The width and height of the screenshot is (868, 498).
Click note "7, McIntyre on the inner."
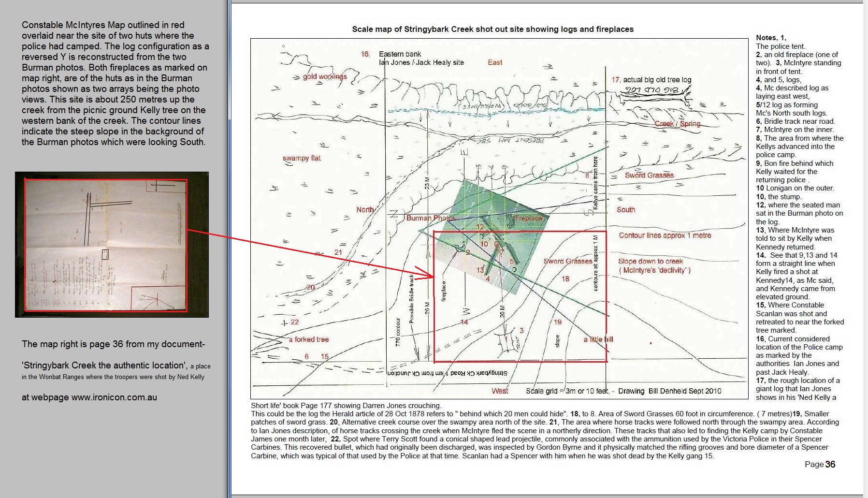[795, 130]
